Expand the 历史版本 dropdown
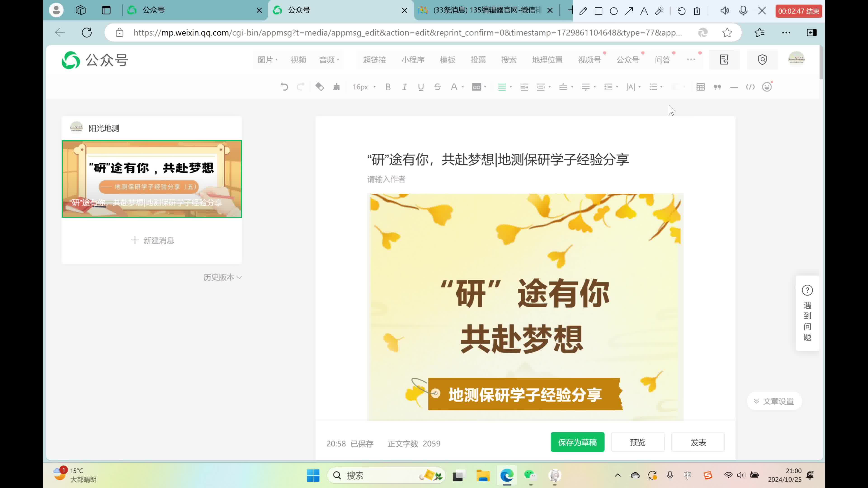 [223, 277]
